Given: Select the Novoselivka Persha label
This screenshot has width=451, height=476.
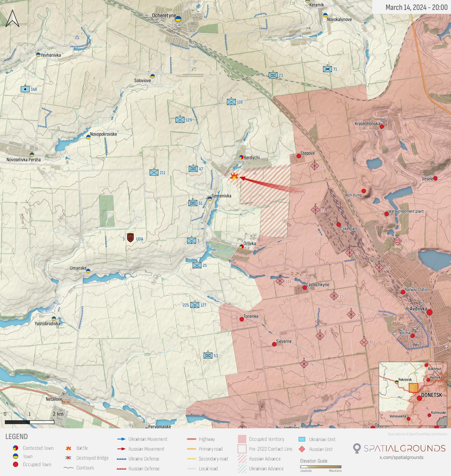Looking at the screenshot, I should click(x=24, y=160).
